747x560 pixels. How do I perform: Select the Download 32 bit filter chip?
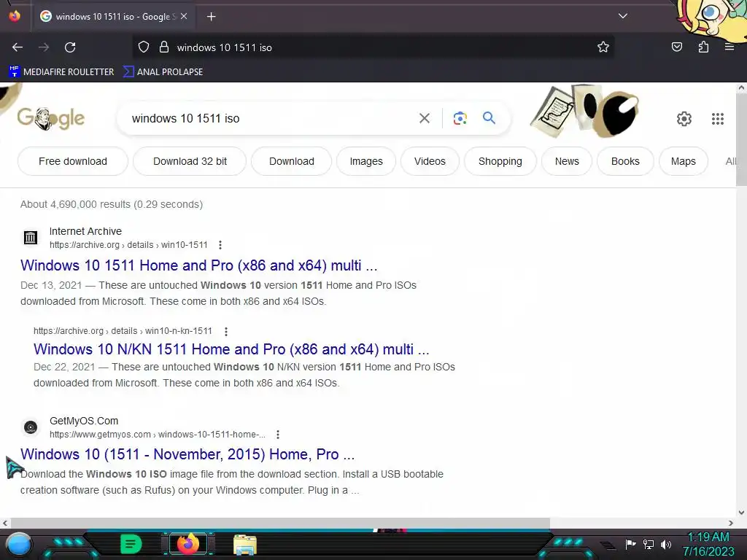pyautogui.click(x=190, y=161)
